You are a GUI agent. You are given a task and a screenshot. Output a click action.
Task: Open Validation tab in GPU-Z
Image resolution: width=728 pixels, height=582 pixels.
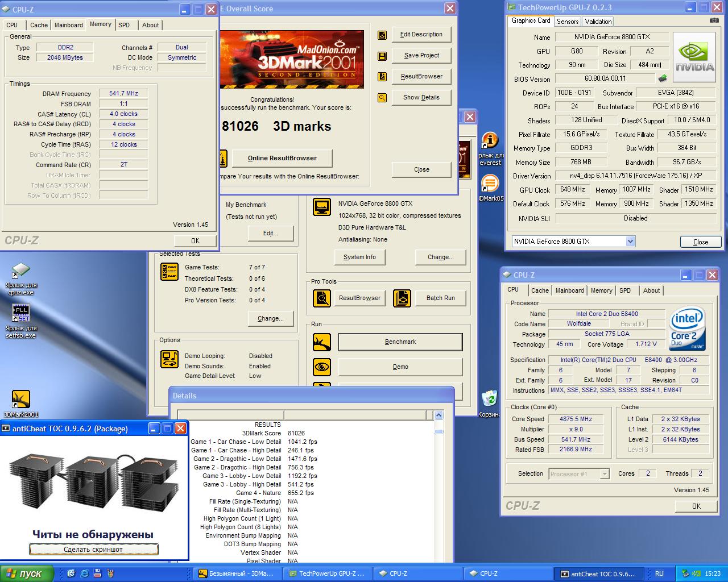[x=598, y=22]
